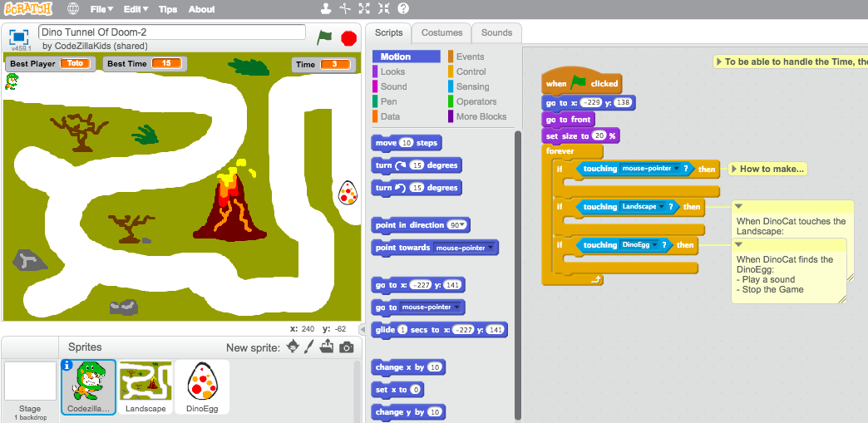This screenshot has width=868, height=423.
Task: Open the Tips menu
Action: tap(168, 9)
